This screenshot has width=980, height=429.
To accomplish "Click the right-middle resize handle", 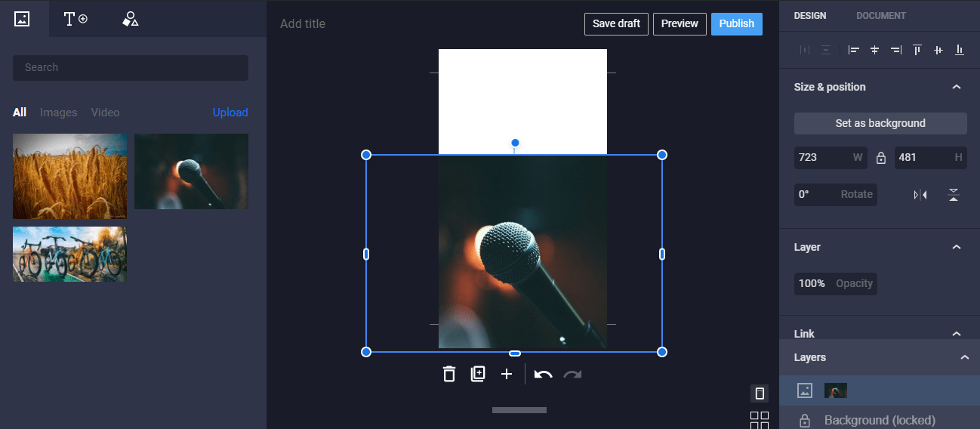I will [x=662, y=254].
